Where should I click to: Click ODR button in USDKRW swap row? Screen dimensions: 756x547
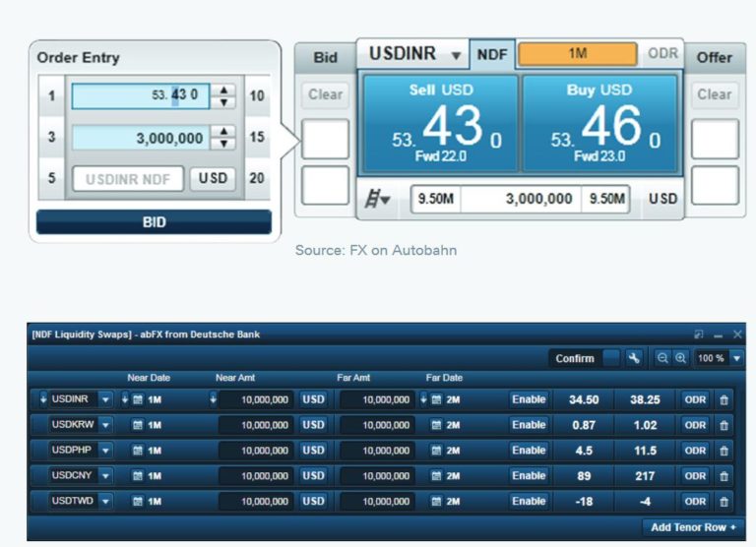pyautogui.click(x=695, y=425)
